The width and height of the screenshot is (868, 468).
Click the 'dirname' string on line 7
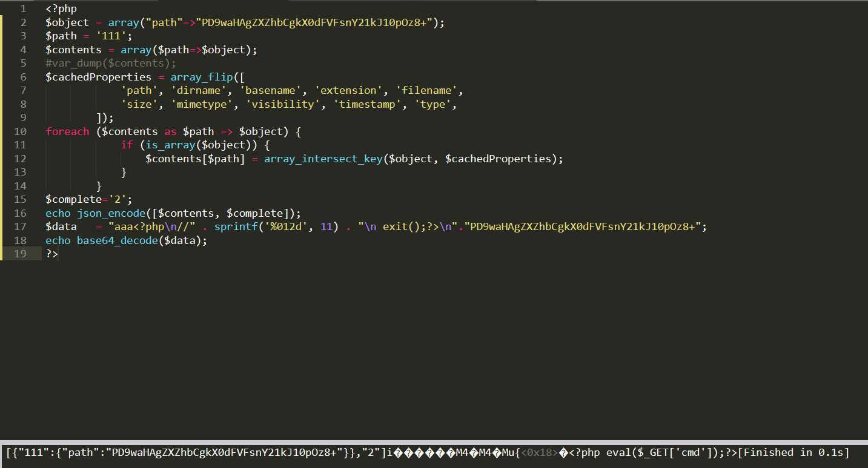[x=199, y=90]
